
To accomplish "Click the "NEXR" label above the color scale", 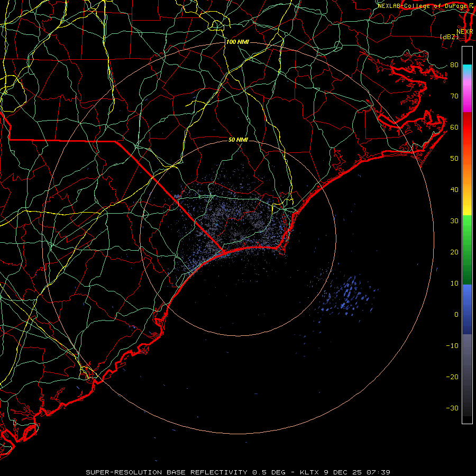I will click(464, 31).
